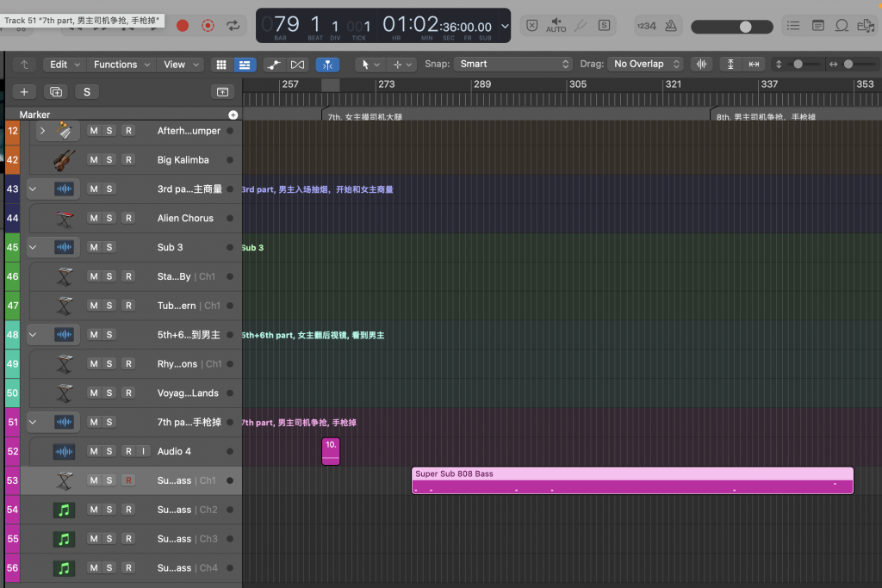
Task: Open the Edit menu
Action: click(x=65, y=65)
